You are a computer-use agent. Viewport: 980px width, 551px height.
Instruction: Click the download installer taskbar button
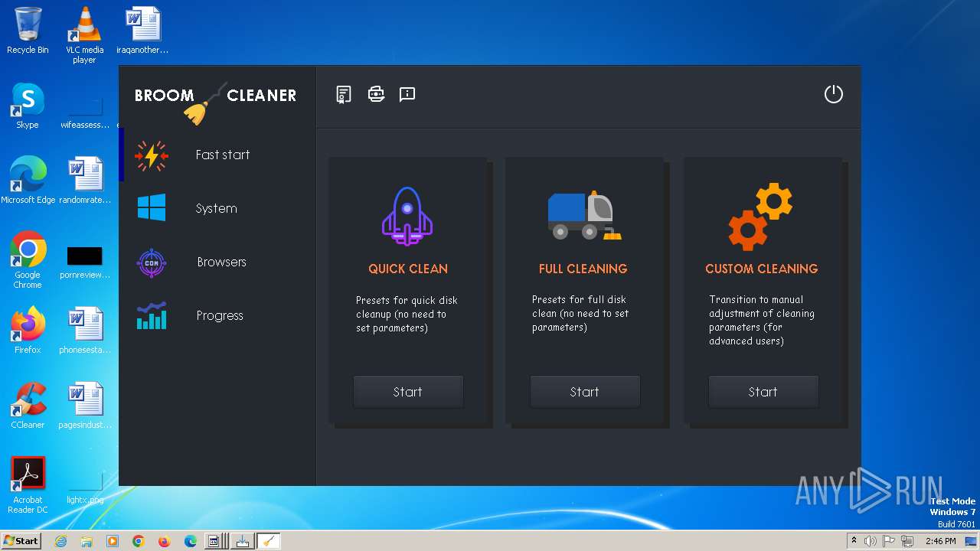coord(242,541)
